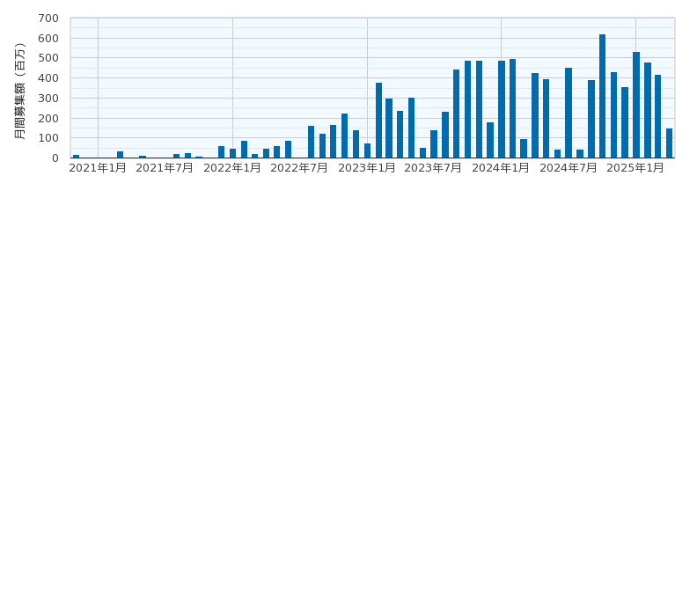The height and width of the screenshot is (616, 697).
Task: Click the October 2023 bar
Action: pos(467,109)
